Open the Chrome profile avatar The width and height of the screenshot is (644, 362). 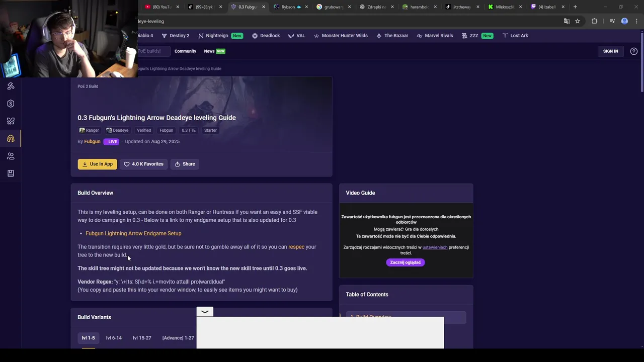click(x=624, y=21)
